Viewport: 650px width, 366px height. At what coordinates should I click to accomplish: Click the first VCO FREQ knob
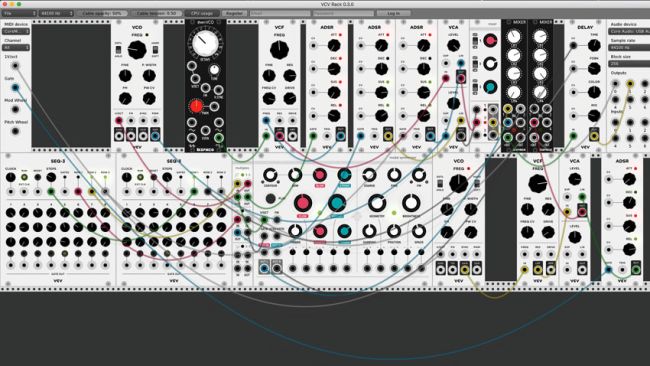(137, 50)
